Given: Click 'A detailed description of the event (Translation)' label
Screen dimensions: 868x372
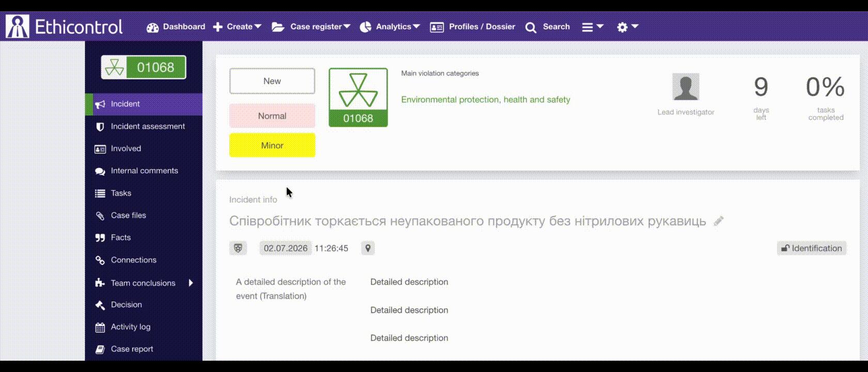Looking at the screenshot, I should click(x=291, y=289).
